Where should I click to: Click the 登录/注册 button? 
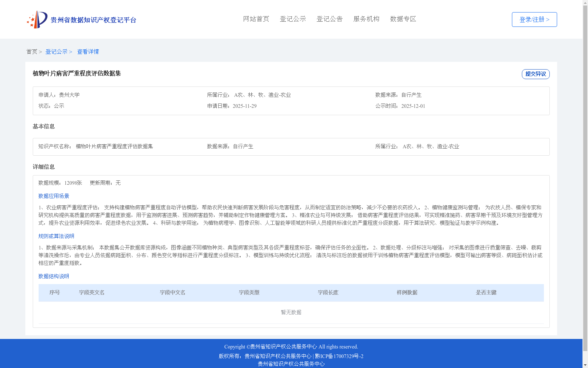(534, 20)
